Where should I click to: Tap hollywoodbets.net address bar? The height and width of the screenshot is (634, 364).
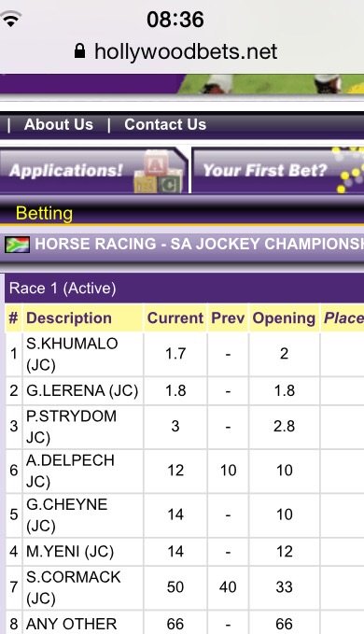[176, 51]
